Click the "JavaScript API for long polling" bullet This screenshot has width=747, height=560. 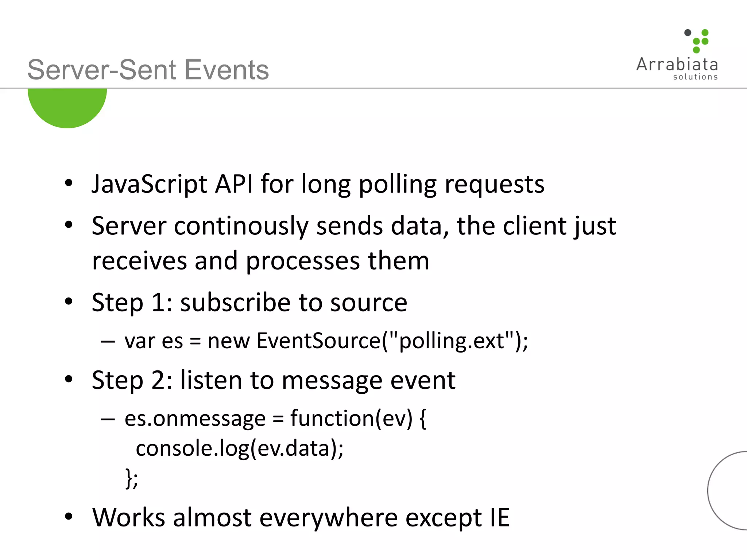click(x=318, y=184)
